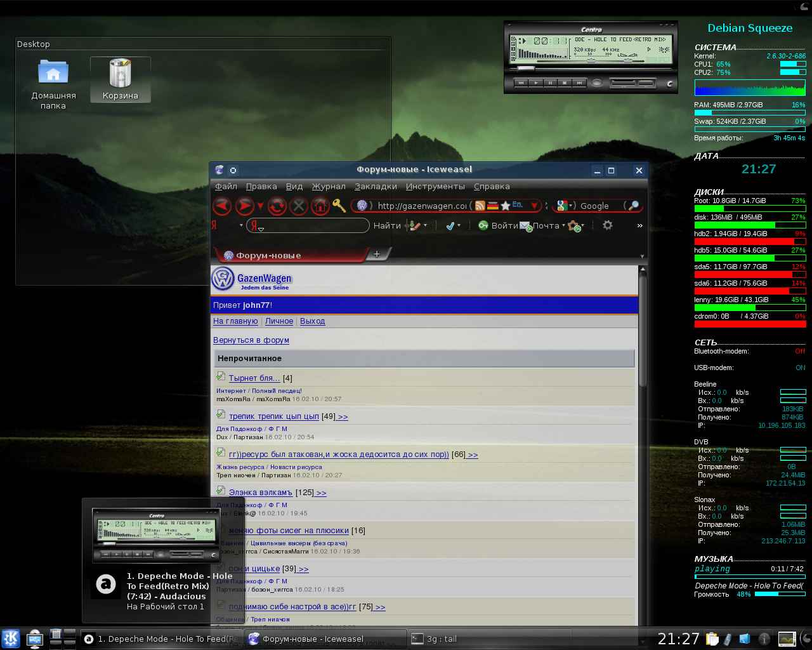The height and width of the screenshot is (650, 812).
Task: Click the URL address field gazenwagen
Action: point(421,206)
